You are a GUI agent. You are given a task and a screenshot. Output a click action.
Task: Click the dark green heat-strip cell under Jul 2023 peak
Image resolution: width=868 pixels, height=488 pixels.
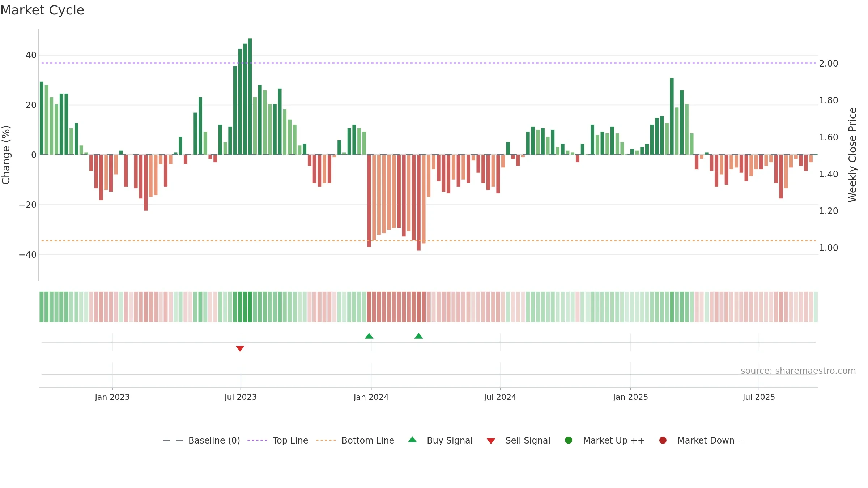[x=250, y=307]
